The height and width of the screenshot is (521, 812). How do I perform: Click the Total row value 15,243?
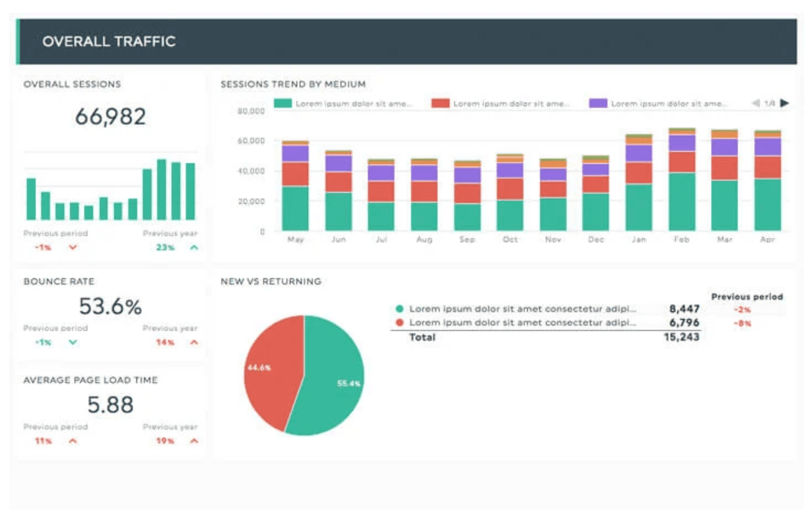[681, 337]
